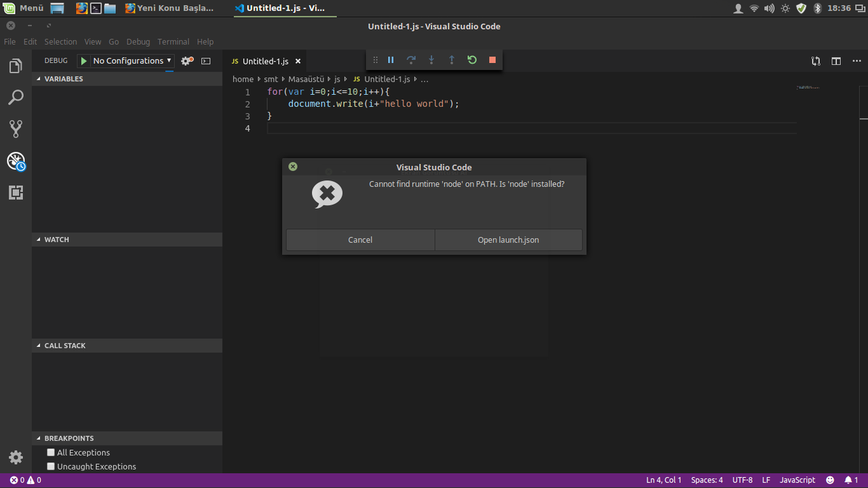Change the JavaScript language mode in status bar
The height and width of the screenshot is (488, 868).
(x=797, y=480)
